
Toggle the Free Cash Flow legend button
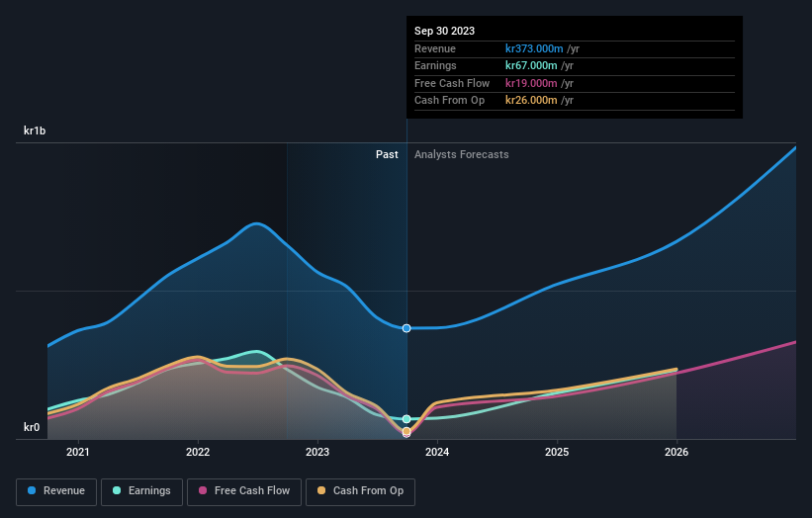(x=244, y=491)
